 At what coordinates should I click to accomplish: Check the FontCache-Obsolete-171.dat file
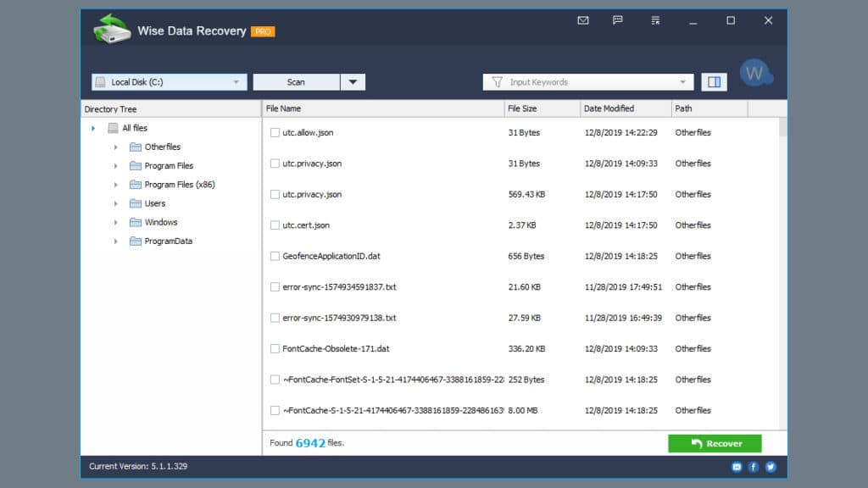pos(275,348)
